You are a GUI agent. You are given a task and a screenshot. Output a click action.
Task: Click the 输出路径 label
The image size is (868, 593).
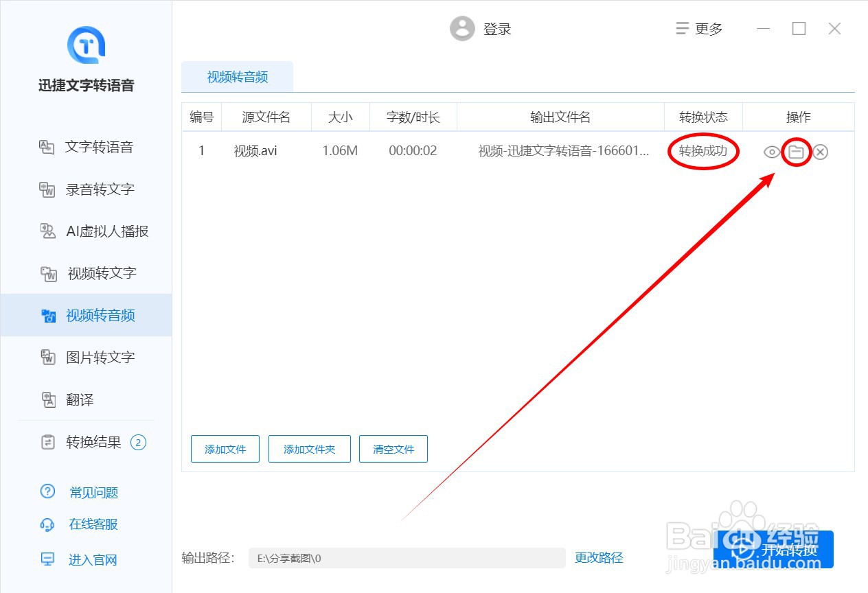[x=209, y=557]
